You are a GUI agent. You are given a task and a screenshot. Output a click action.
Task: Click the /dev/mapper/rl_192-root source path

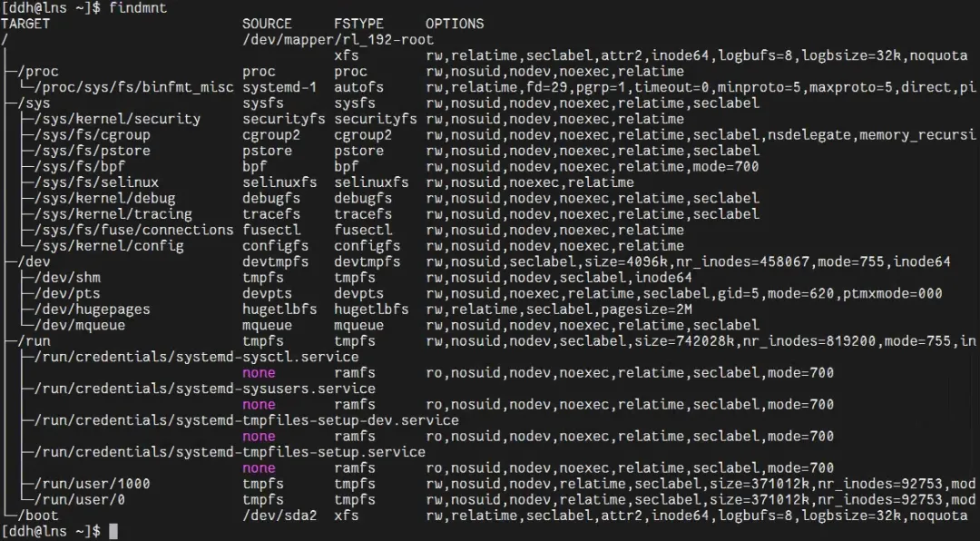tap(338, 40)
